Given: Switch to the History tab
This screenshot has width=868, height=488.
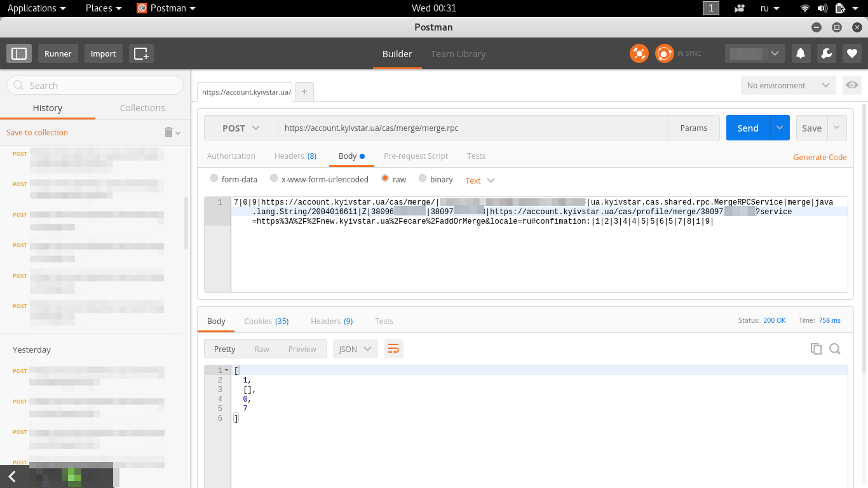Looking at the screenshot, I should click(x=48, y=108).
